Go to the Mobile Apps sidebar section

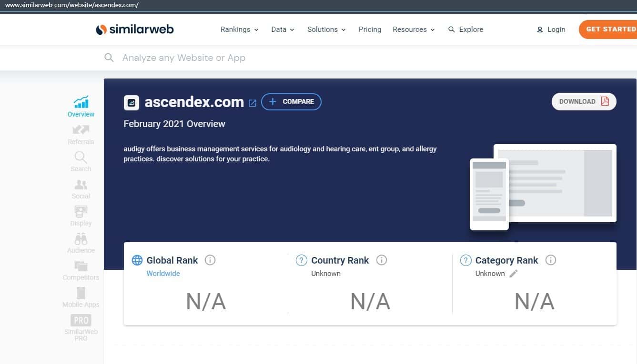pyautogui.click(x=81, y=297)
